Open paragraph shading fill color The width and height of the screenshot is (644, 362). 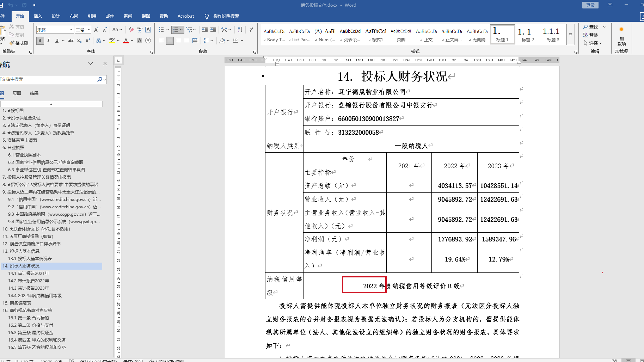(222, 41)
